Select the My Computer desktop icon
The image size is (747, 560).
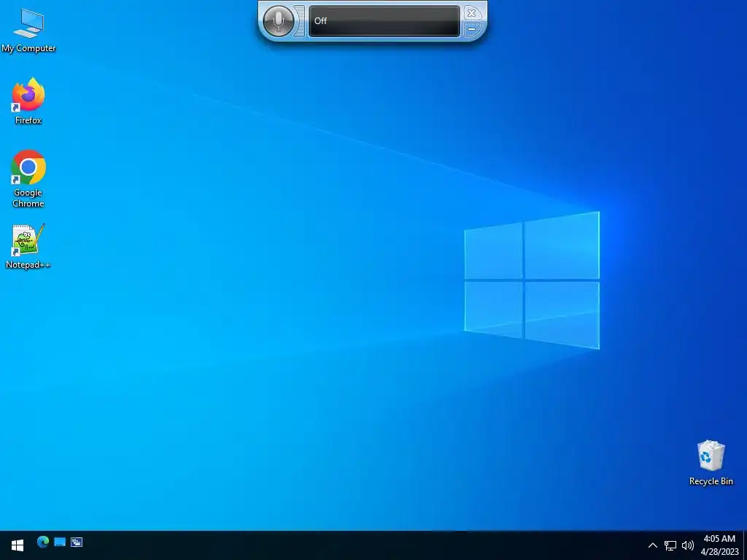pyautogui.click(x=28, y=31)
